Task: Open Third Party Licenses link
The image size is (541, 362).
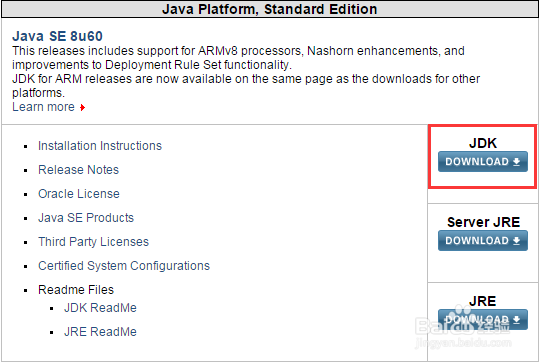Action: (x=93, y=242)
